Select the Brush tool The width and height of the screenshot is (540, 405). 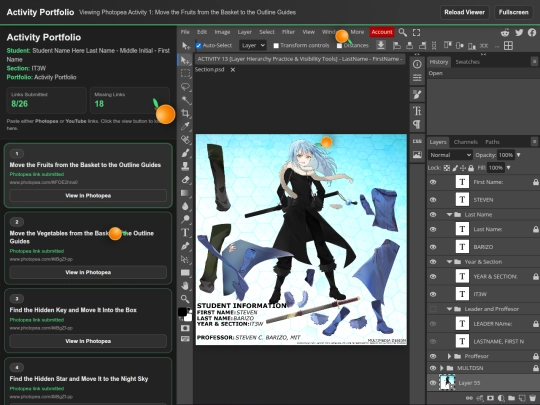tap(185, 153)
